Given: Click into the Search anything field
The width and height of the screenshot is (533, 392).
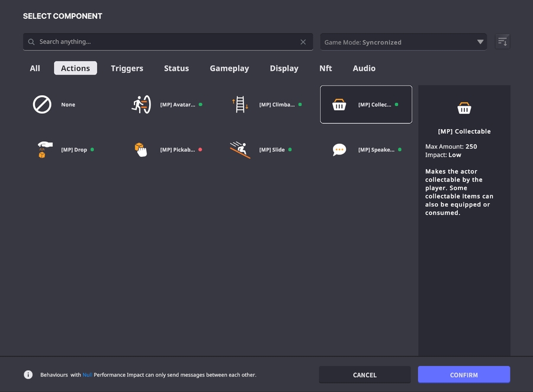Looking at the screenshot, I should tap(166, 42).
